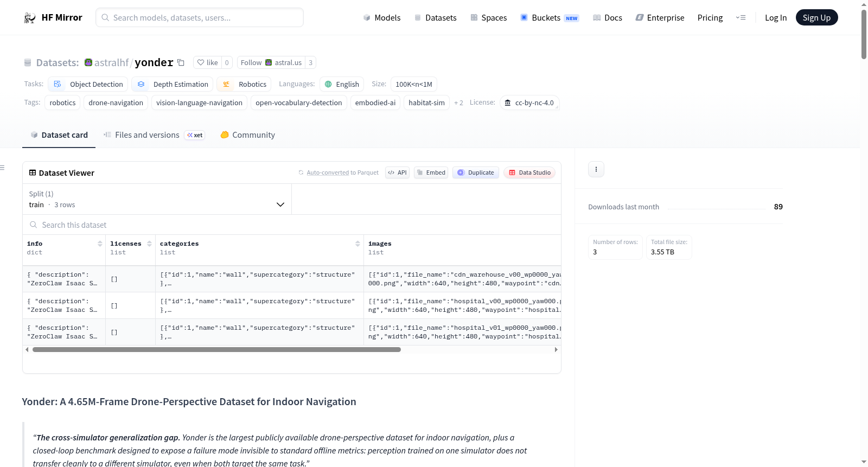This screenshot has width=868, height=467.
Task: Open Pricing page
Action: point(710,18)
